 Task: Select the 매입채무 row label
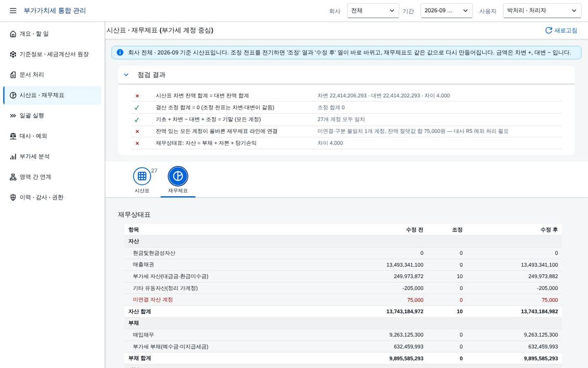click(x=143, y=335)
